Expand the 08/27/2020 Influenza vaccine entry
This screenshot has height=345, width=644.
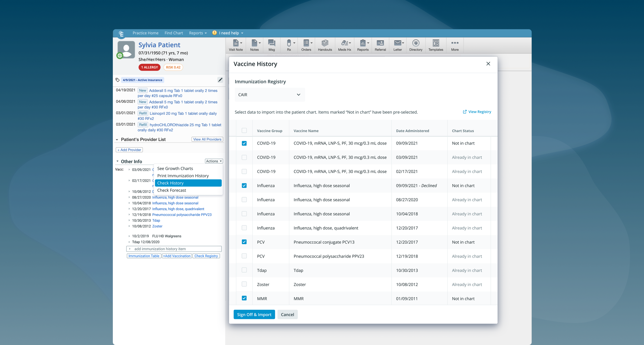pos(129,197)
